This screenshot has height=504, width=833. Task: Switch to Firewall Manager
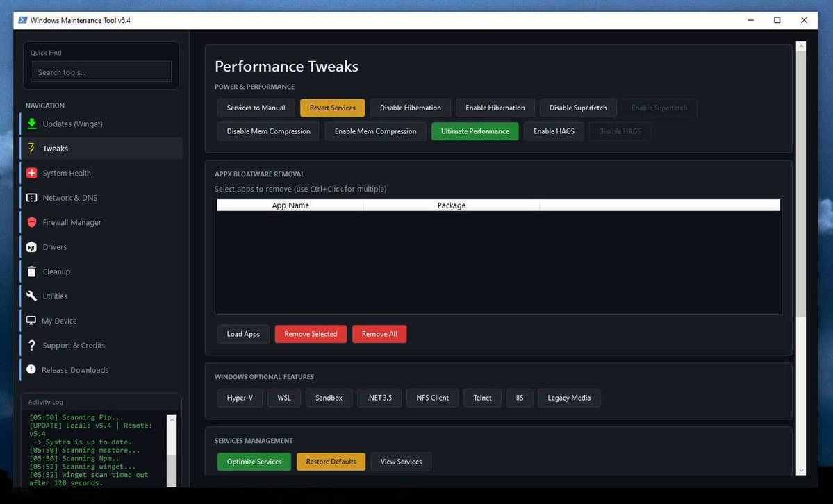(x=101, y=222)
